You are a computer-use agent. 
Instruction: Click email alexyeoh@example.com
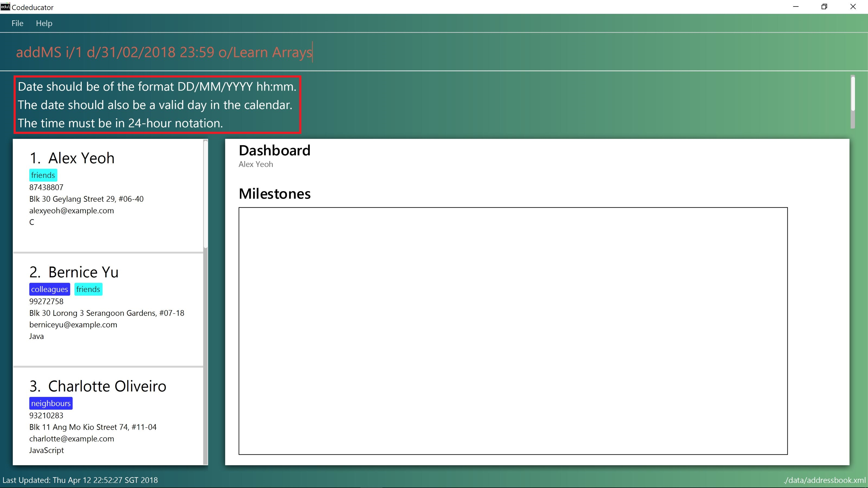point(71,210)
